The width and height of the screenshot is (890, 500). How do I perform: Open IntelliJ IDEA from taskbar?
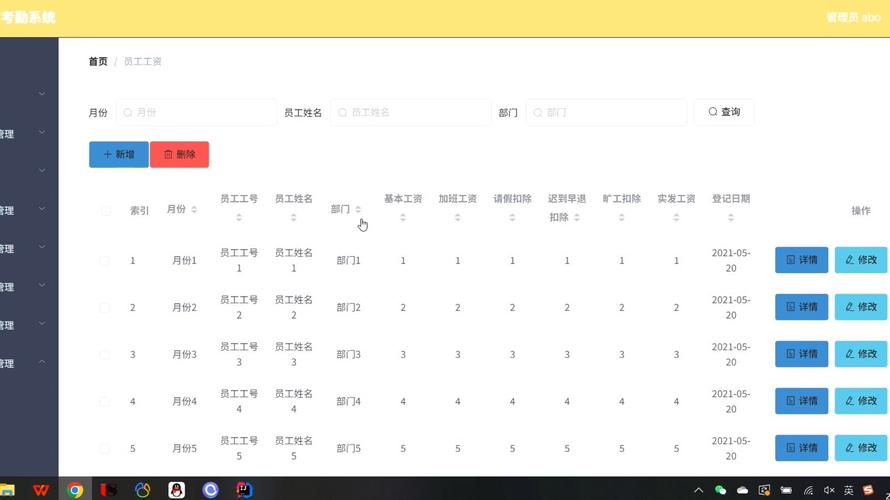coord(244,490)
